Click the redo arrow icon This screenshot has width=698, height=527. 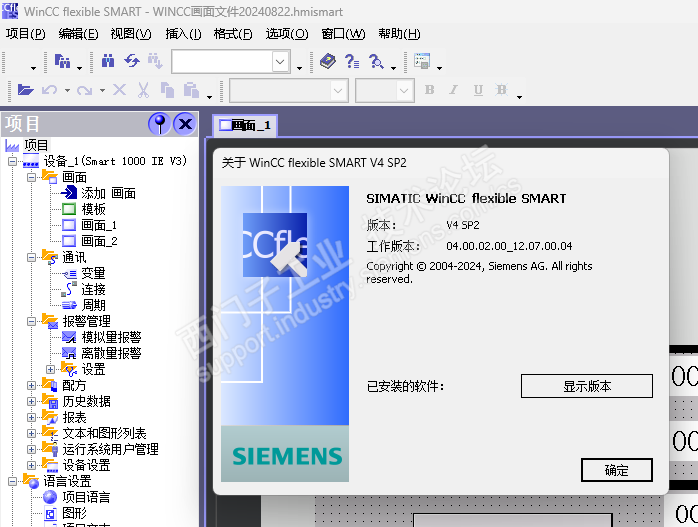click(x=84, y=90)
